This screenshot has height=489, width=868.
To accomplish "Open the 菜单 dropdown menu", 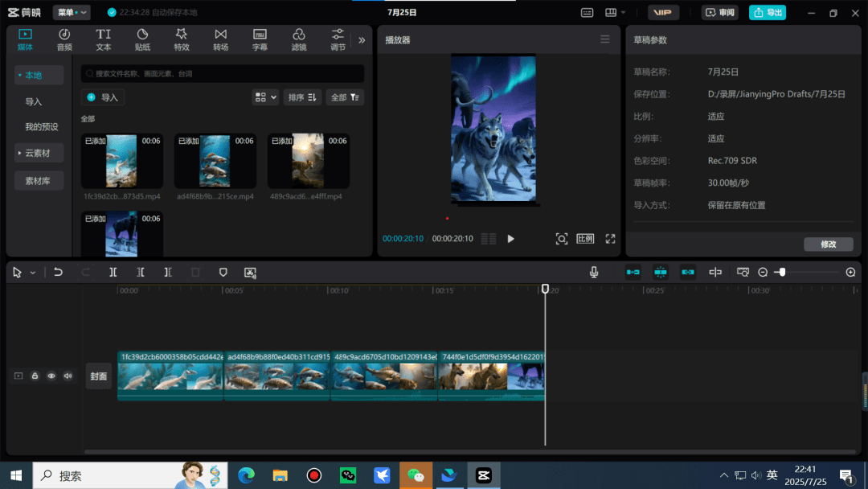I will pyautogui.click(x=72, y=12).
